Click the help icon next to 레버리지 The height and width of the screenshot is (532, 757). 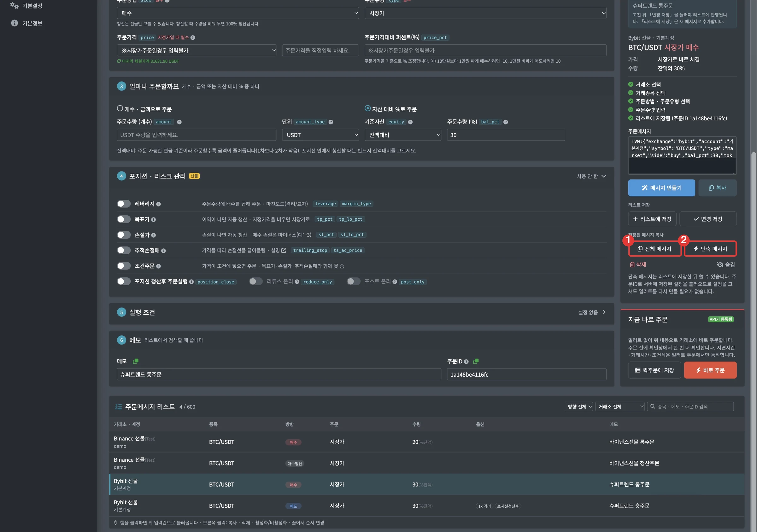click(x=158, y=204)
